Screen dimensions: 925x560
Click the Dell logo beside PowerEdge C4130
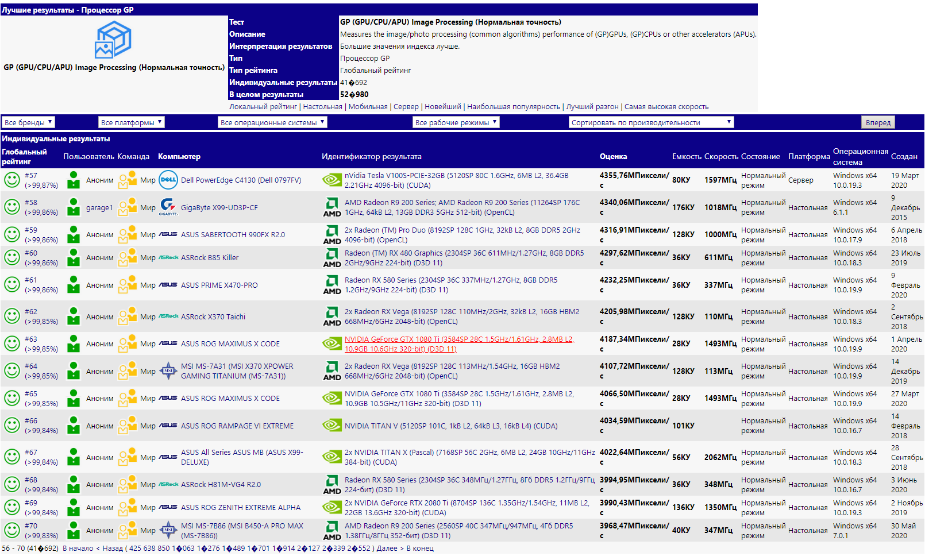(x=168, y=180)
